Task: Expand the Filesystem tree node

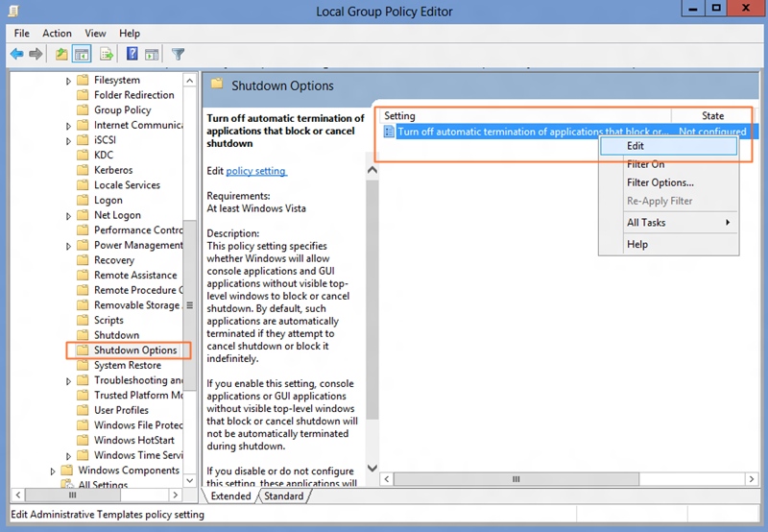Action: (68, 81)
